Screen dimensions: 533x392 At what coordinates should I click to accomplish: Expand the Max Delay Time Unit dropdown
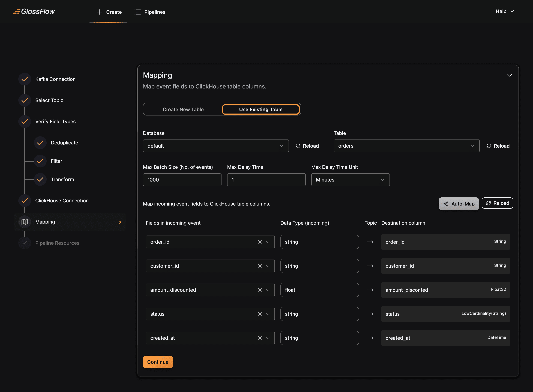350,180
